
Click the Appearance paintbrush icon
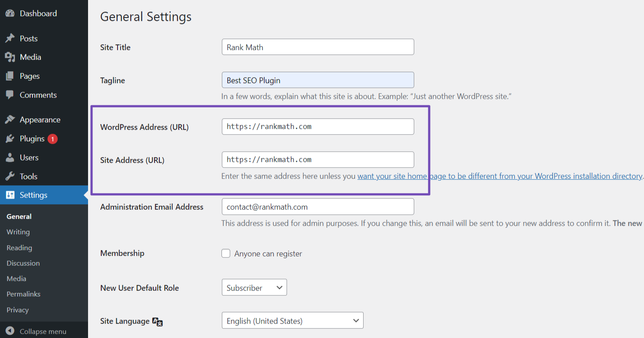(10, 120)
